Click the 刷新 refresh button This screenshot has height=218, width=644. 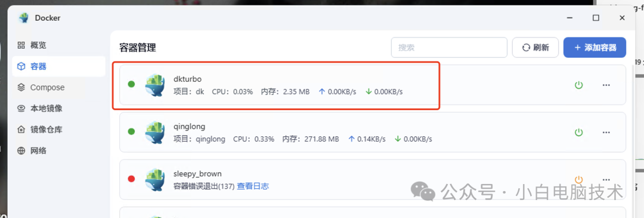[535, 48]
